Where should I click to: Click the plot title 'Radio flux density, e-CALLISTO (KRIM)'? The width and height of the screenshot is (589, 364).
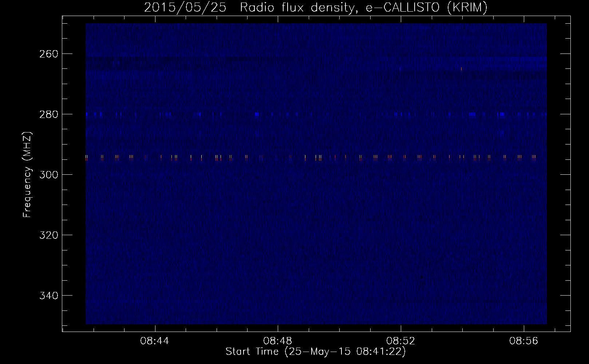tap(364, 7)
